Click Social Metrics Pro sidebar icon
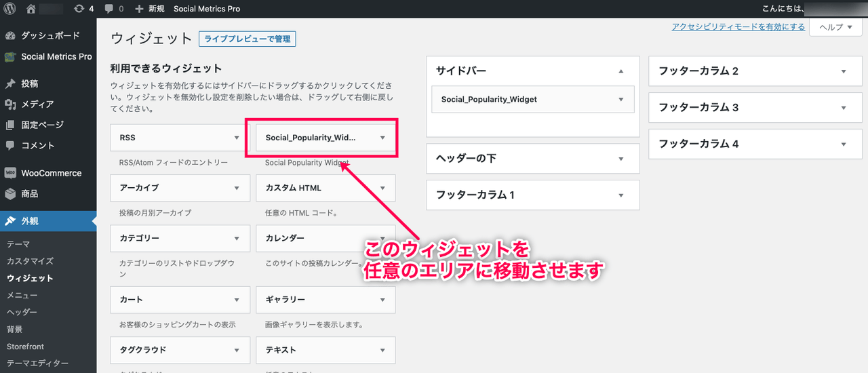The height and width of the screenshot is (373, 868). [10, 57]
